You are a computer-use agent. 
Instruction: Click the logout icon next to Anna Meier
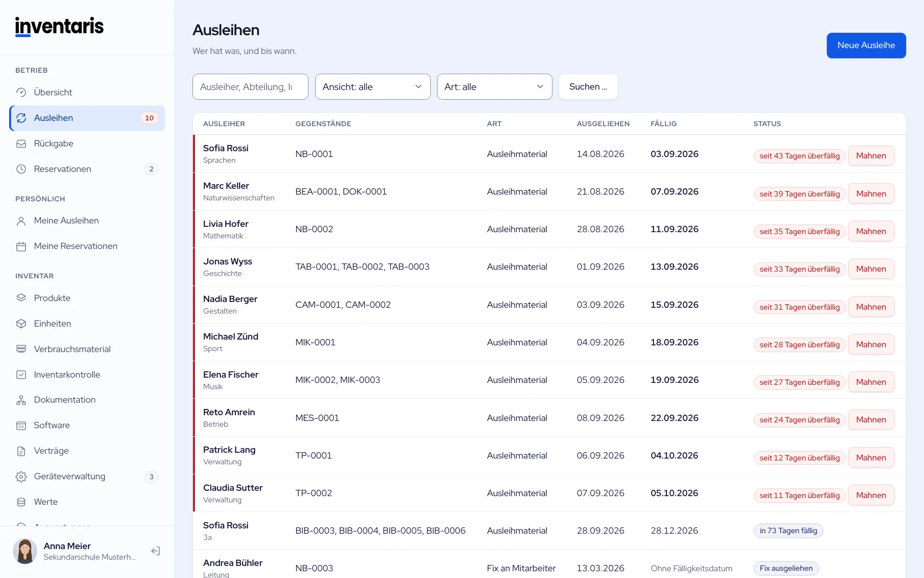155,551
